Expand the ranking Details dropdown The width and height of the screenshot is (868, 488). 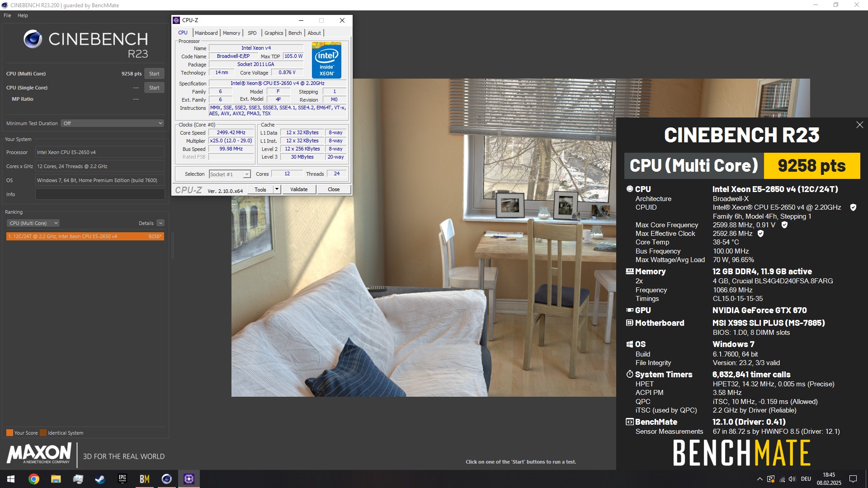(160, 223)
